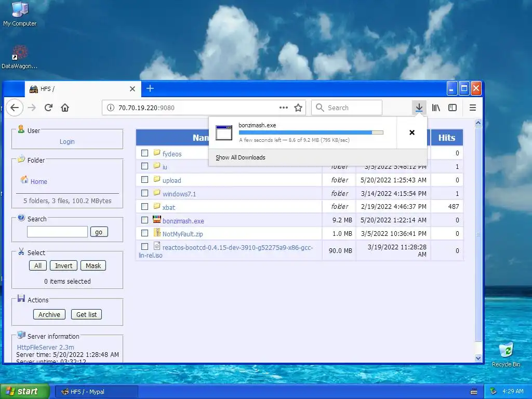This screenshot has width=532, height=399.
Task: Download NotMyFault.zip via its link
Action: (x=182, y=234)
